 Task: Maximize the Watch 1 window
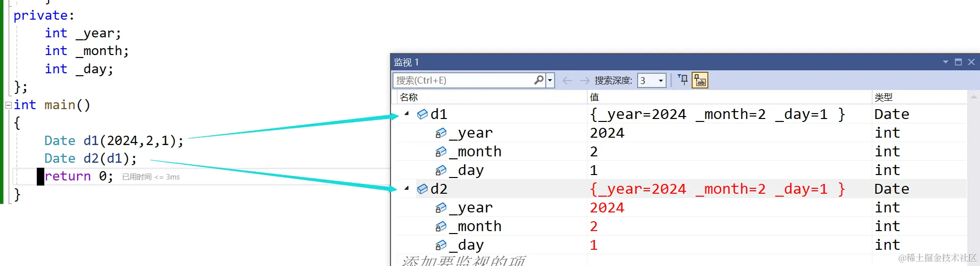point(958,62)
